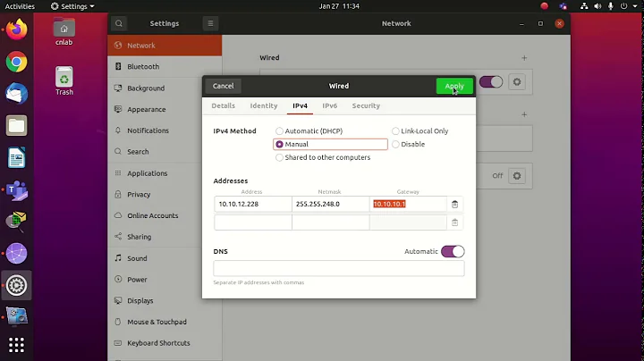Screen dimensions: 644x361
Task: Add a wired connection with plus icon
Action: click(x=524, y=58)
